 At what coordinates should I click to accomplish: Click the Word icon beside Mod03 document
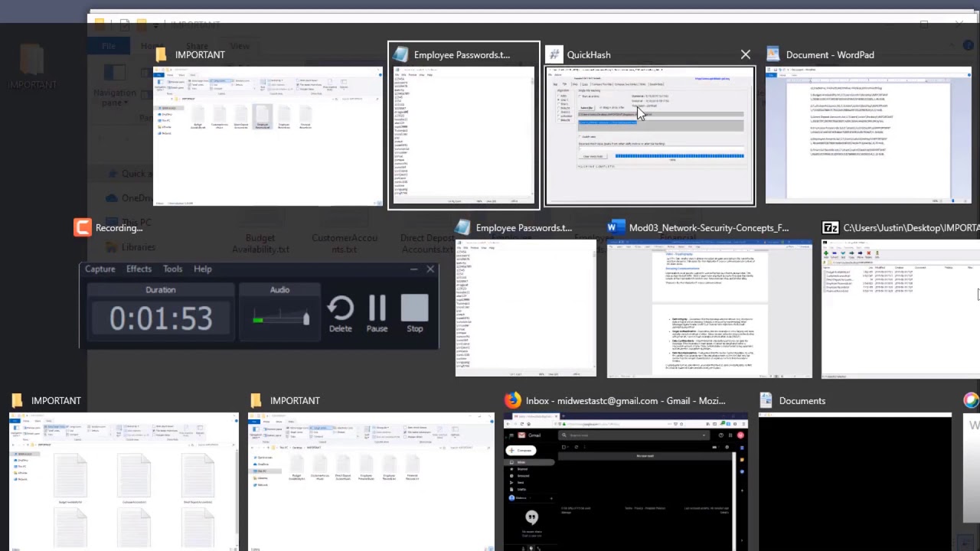(616, 228)
